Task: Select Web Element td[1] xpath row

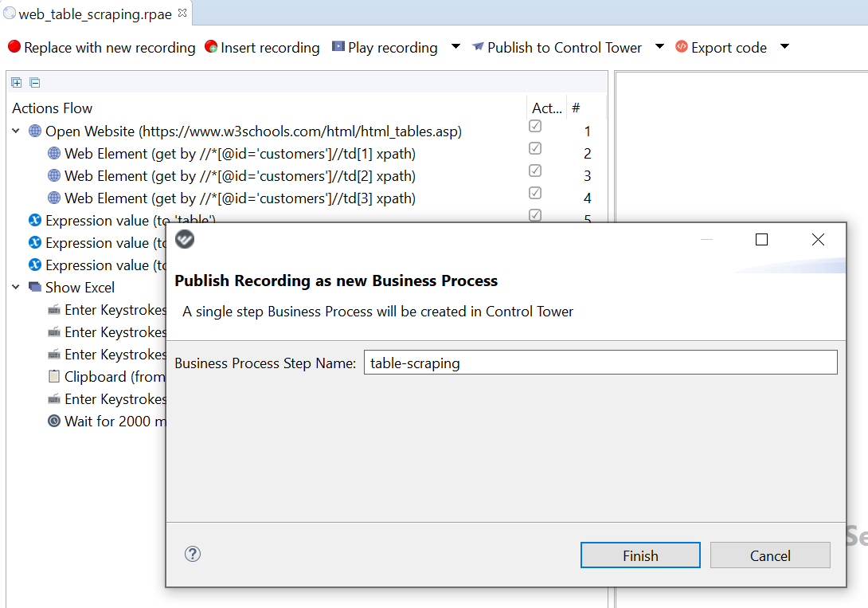Action: pyautogui.click(x=240, y=153)
